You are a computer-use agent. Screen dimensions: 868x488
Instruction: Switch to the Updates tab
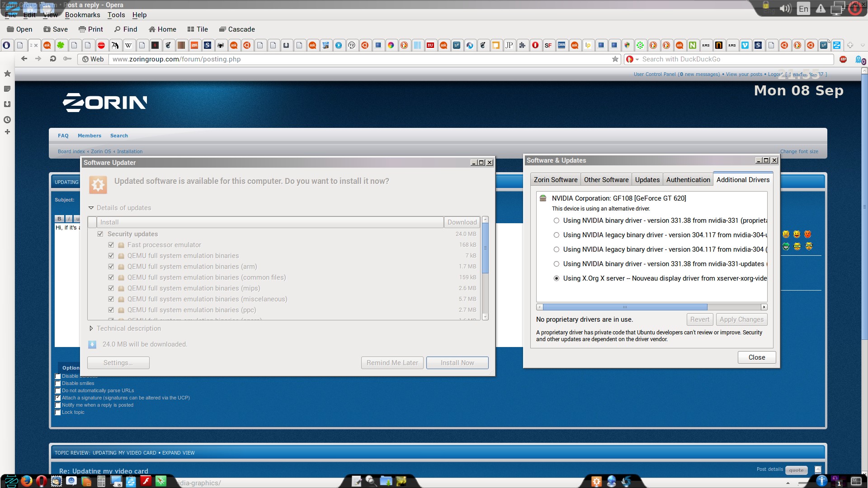click(x=647, y=180)
